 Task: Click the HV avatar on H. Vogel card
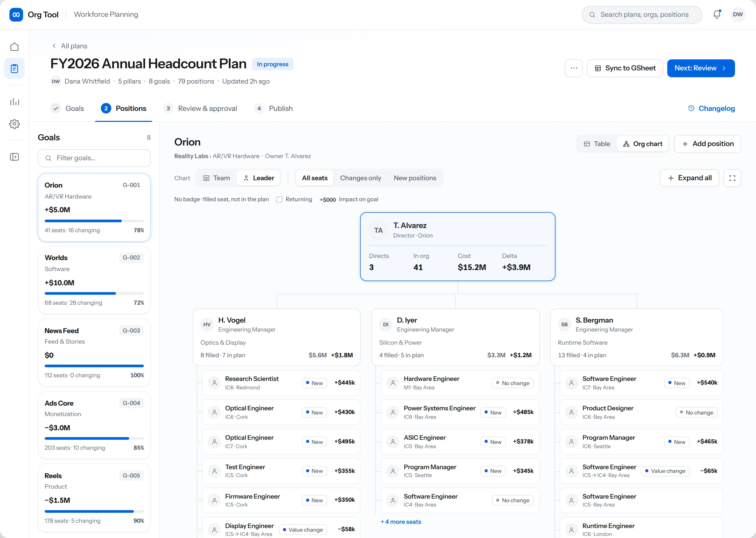pyautogui.click(x=207, y=324)
